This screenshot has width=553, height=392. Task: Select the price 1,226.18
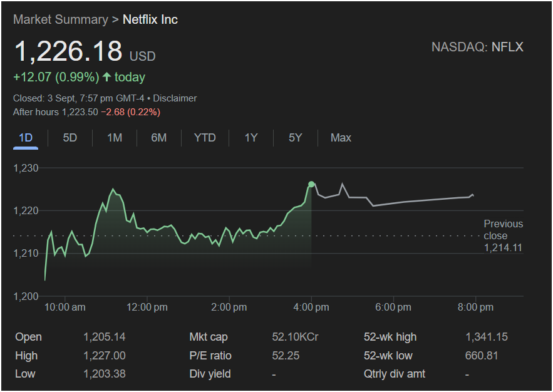point(68,51)
